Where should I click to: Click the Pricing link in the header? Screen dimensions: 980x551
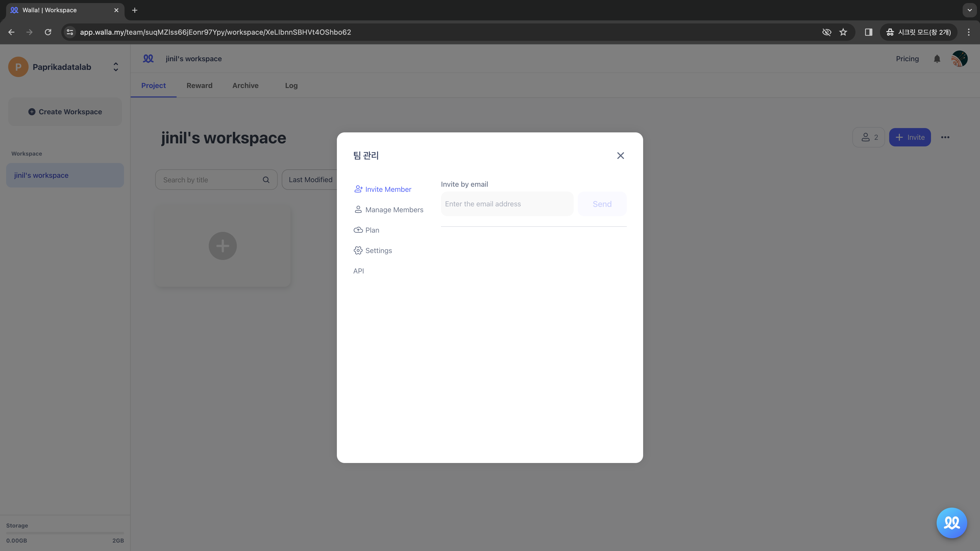point(907,59)
